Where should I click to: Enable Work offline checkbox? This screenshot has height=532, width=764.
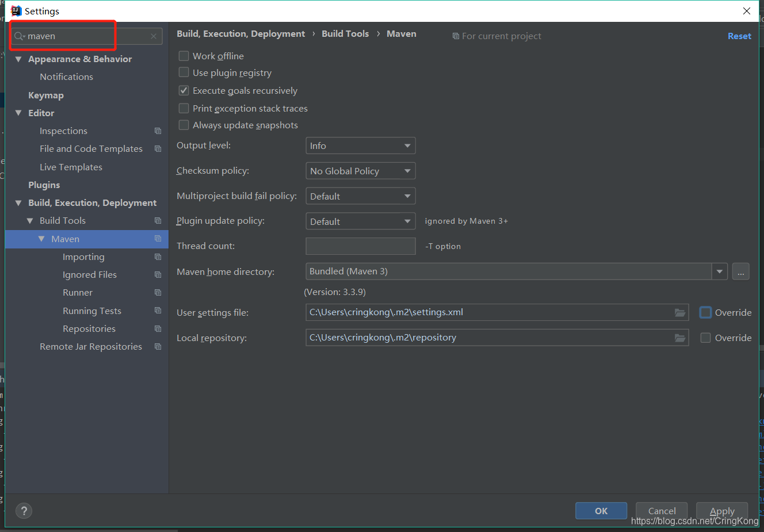point(184,56)
